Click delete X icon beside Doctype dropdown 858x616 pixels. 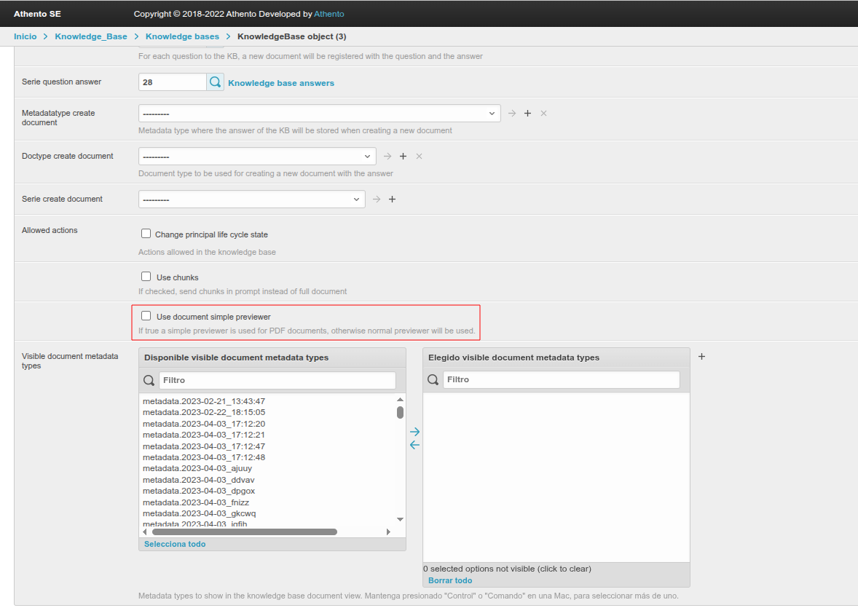[420, 157]
